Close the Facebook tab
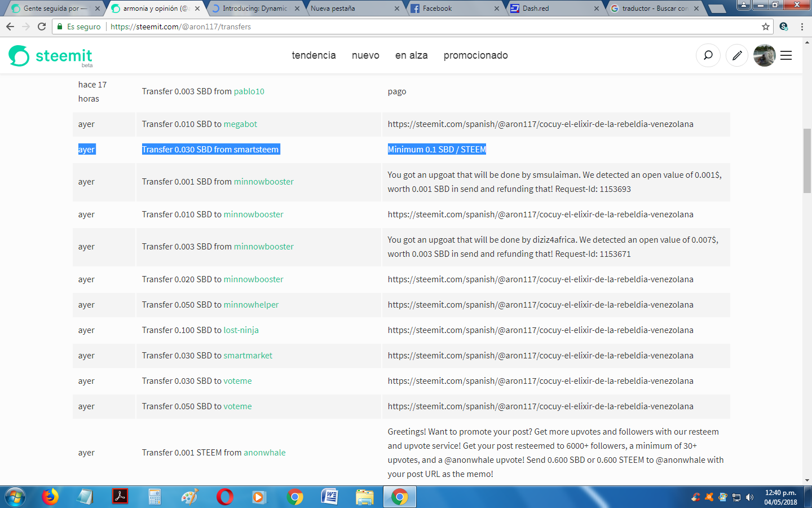 click(497, 8)
